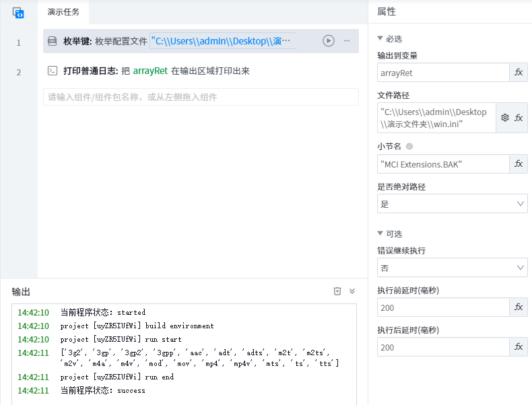Viewport: 532px width, 405px height.
Task: Click the 小节名 help info icon
Action: tap(409, 147)
